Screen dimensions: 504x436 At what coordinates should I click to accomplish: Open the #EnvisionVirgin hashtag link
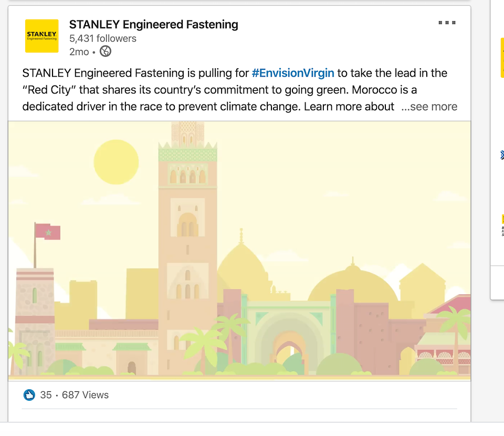click(x=293, y=73)
